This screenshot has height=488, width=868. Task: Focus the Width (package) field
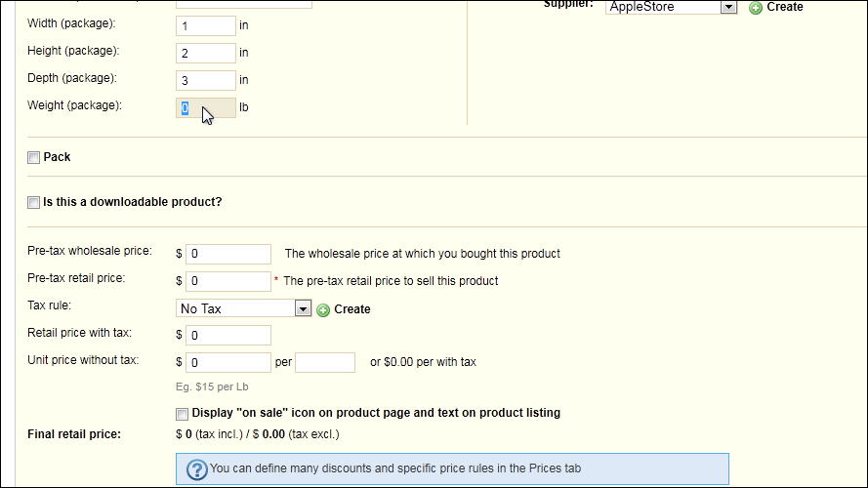tap(206, 25)
